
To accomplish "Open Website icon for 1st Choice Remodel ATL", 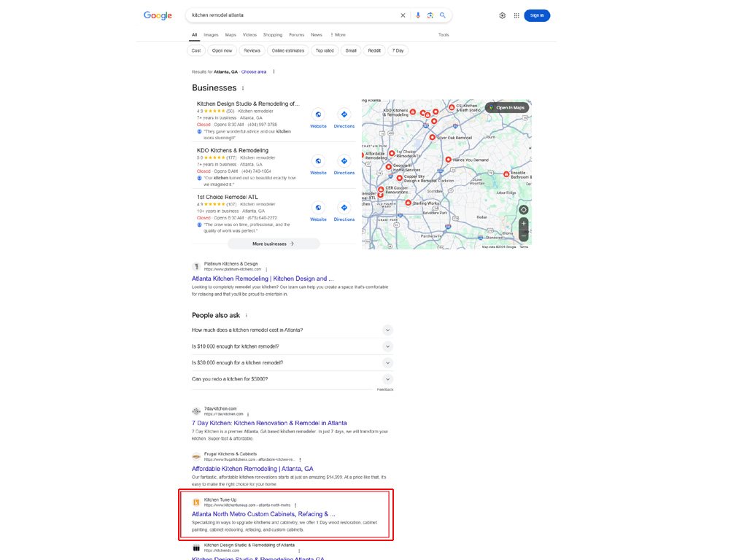I will [318, 208].
